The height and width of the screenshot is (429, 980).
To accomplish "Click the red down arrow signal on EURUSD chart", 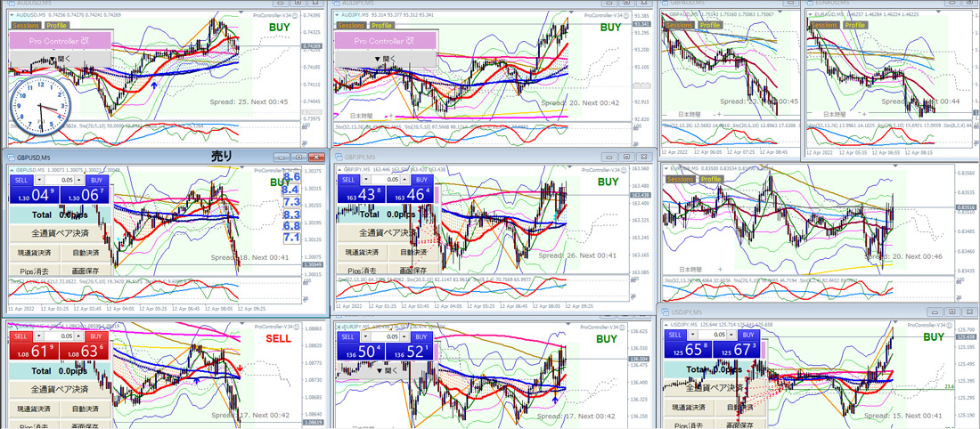I will point(241,366).
